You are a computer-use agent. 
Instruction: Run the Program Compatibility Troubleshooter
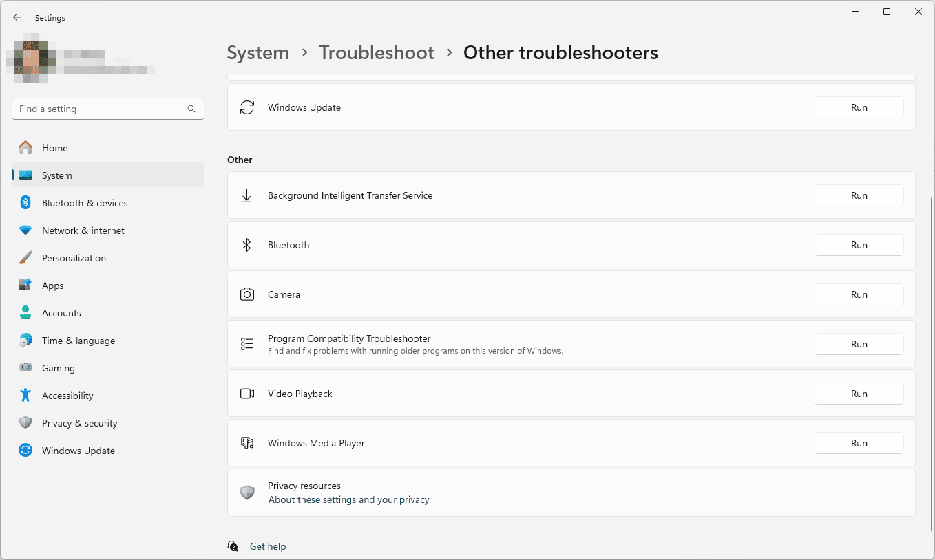coord(859,344)
